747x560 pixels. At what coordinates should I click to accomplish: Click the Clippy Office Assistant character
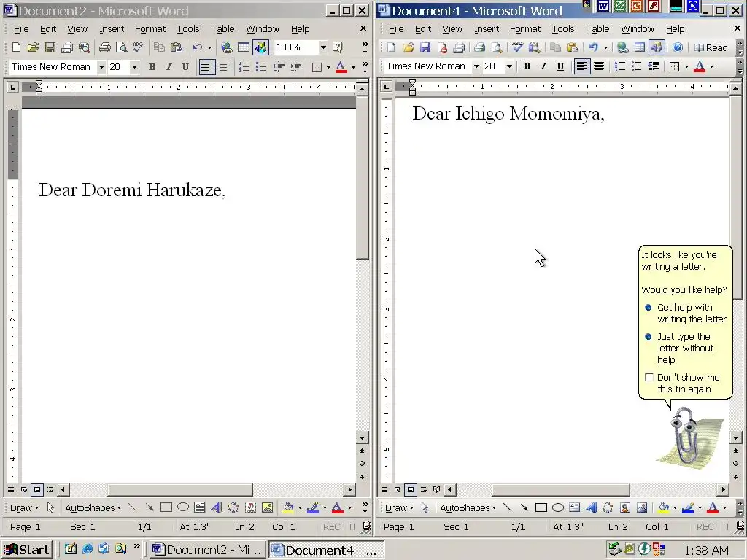click(686, 435)
